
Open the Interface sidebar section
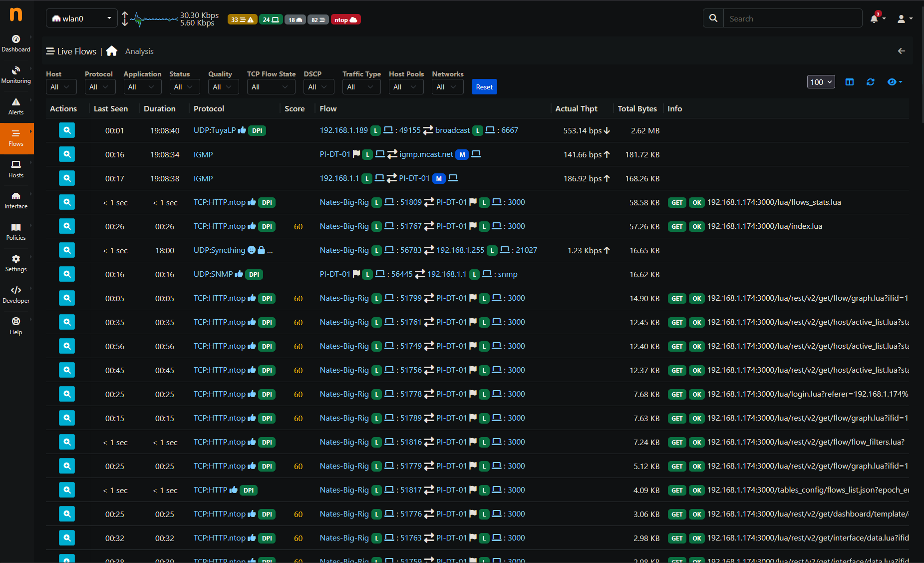[x=16, y=201]
